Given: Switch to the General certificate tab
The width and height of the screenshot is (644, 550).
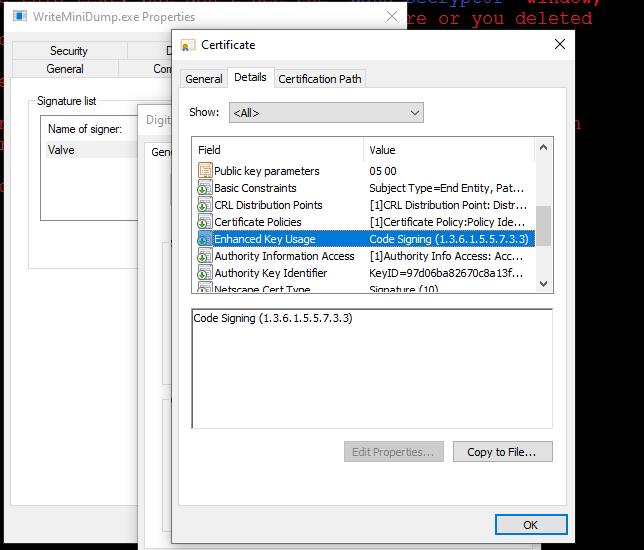Looking at the screenshot, I should (204, 79).
